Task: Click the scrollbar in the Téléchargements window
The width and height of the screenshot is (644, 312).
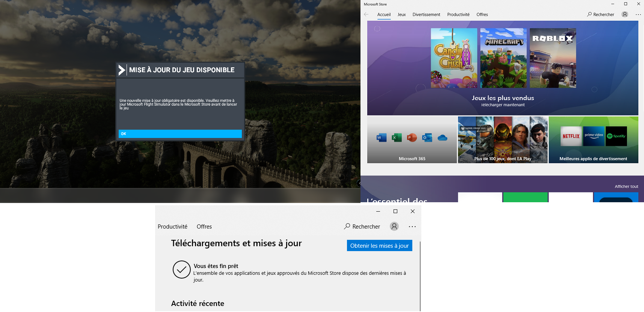Action: tap(420, 276)
